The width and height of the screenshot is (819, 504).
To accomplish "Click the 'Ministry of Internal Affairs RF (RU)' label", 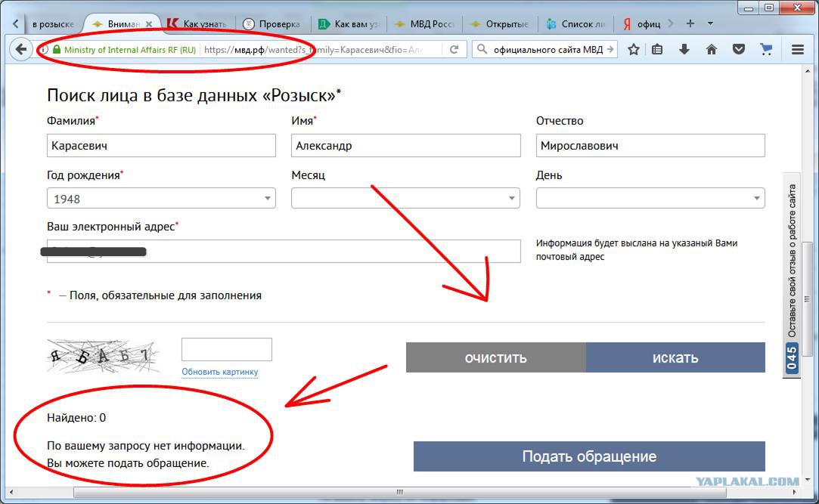I will point(130,50).
